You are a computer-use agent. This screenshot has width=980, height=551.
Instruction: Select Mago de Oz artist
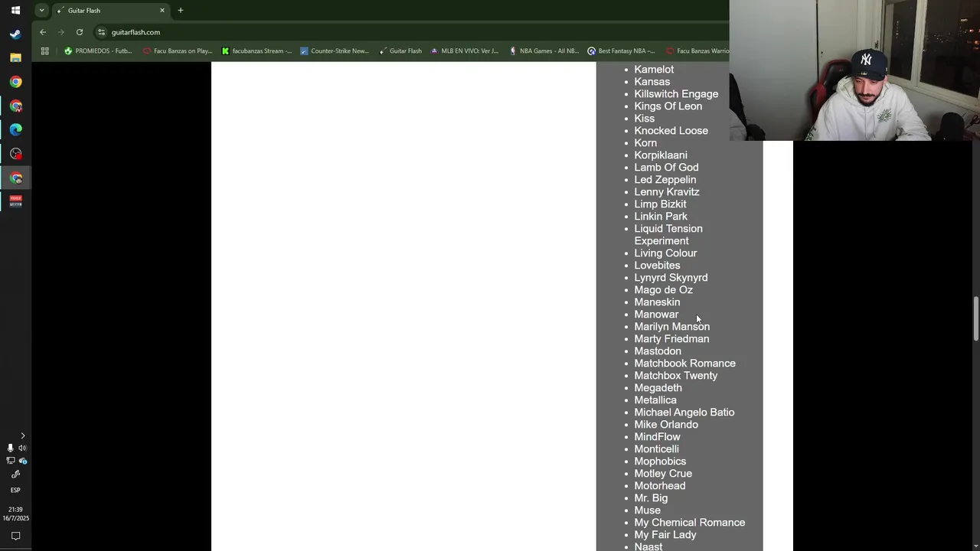click(663, 290)
